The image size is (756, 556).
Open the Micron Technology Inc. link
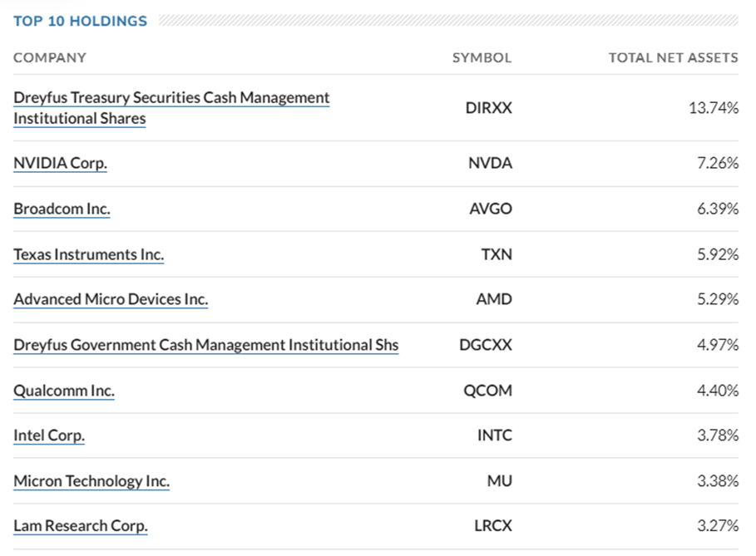(91, 481)
